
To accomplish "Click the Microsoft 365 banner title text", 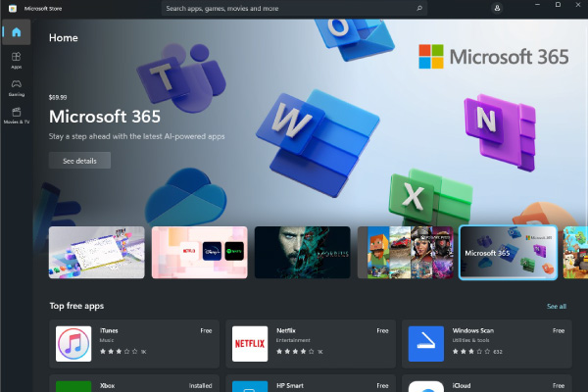I will pos(105,117).
